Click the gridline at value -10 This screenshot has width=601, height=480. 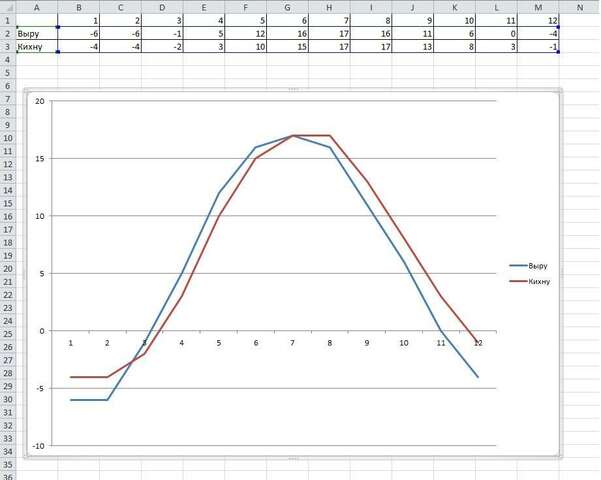coord(273,445)
